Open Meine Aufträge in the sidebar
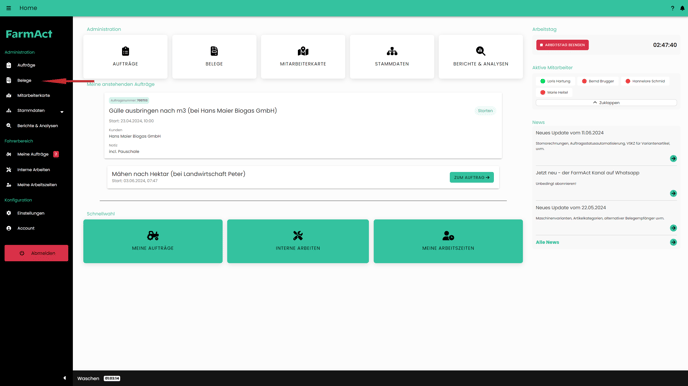This screenshot has width=688, height=386. [x=33, y=154]
